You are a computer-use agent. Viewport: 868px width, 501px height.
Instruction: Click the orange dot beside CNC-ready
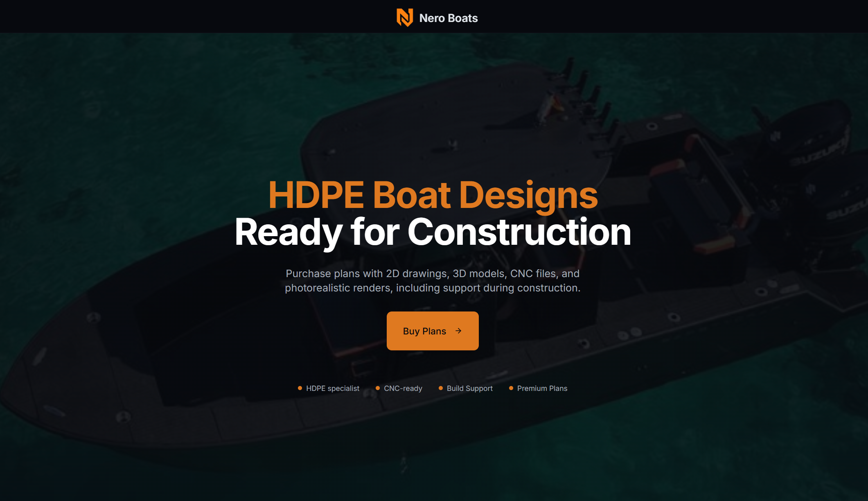377,388
